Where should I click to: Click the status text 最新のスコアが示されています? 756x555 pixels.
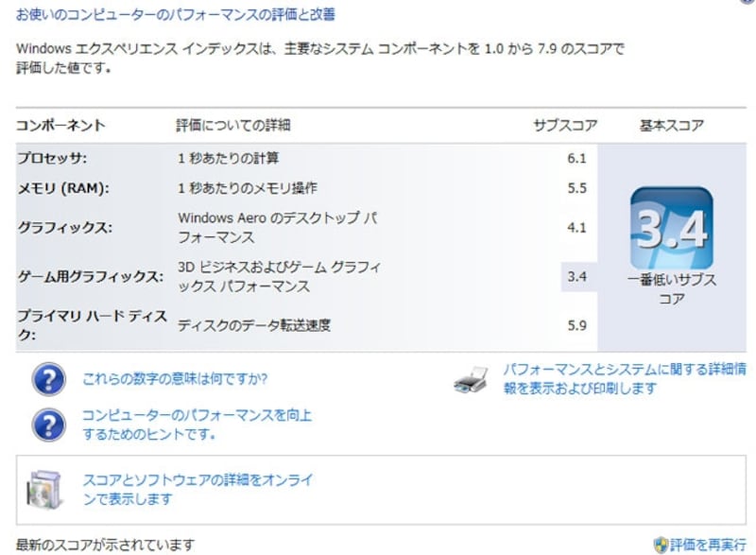[x=105, y=546]
